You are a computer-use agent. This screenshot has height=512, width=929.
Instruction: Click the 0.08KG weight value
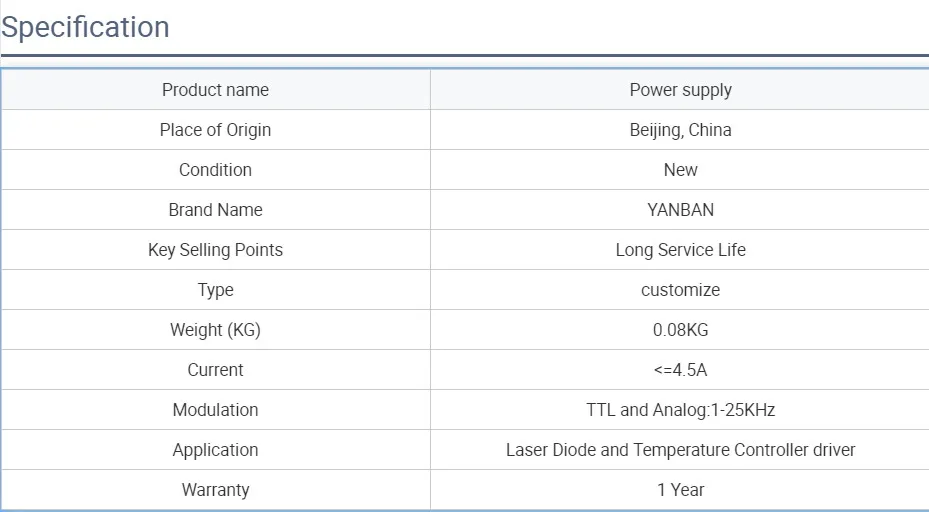[x=680, y=329]
